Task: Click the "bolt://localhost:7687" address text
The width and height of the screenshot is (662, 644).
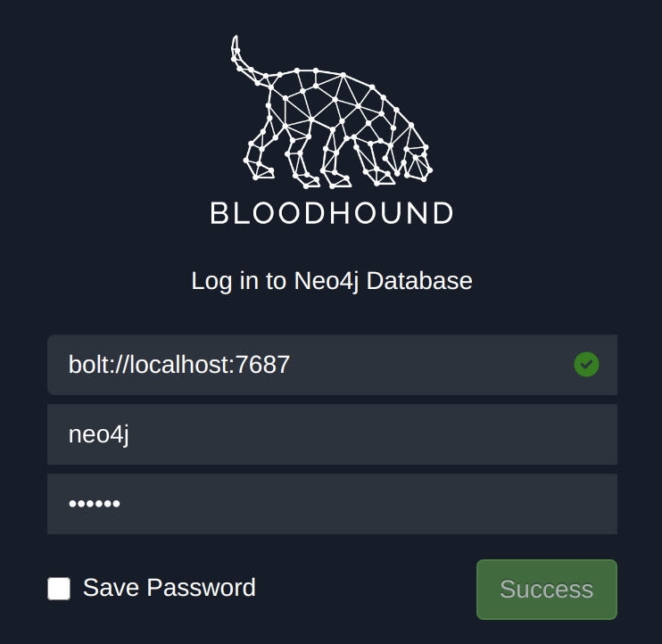Action: pos(179,364)
